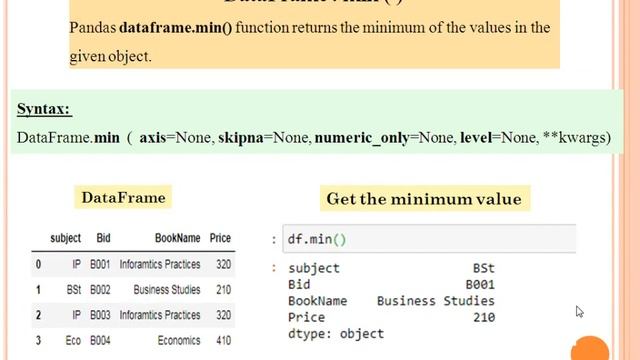Select the 'Syntax:' heading text
This screenshot has width=640, height=360.
click(44, 109)
